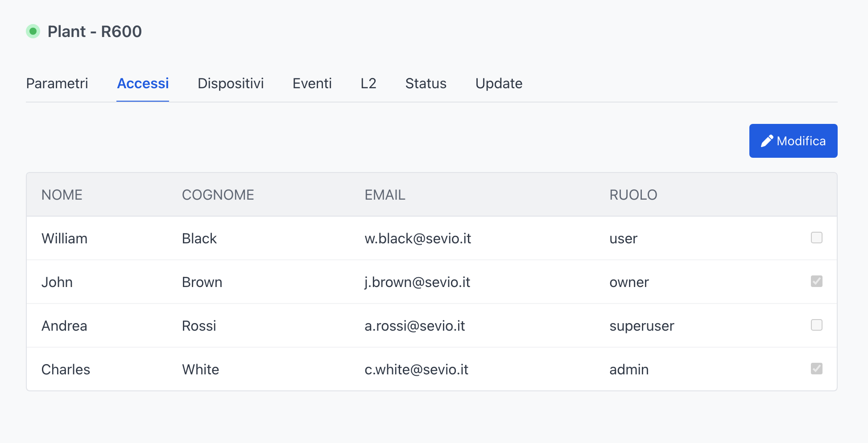Enable the checkbox for Andrea Rossi
The width and height of the screenshot is (868, 443).
coord(816,325)
